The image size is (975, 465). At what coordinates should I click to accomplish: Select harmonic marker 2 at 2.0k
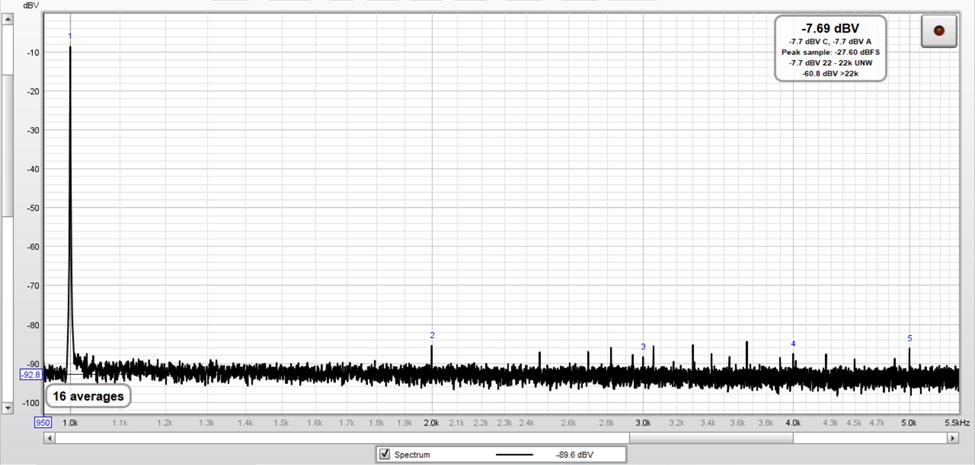[432, 336]
